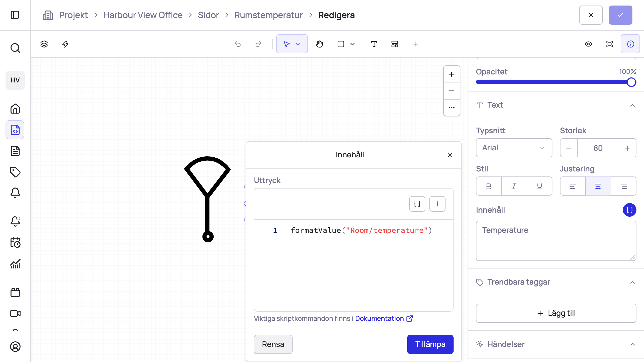Image resolution: width=644 pixels, height=362 pixels.
Task: Toggle the info properties panel
Action: coord(630,44)
